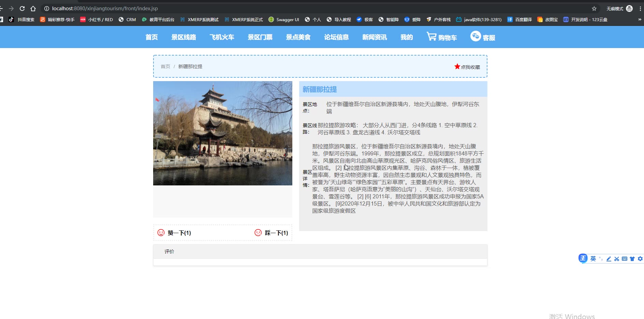Image resolution: width=644 pixels, height=319 pixels.
Task: Open the 飞机火车 nav item
Action: (222, 37)
